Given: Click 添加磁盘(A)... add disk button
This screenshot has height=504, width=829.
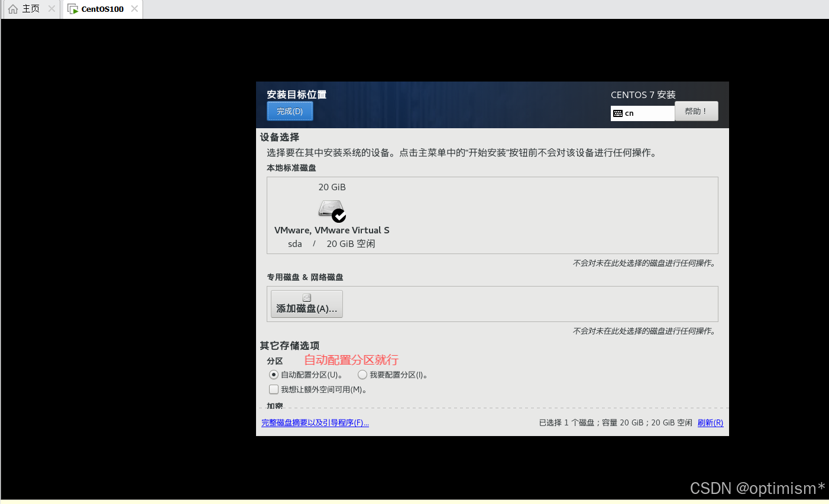Looking at the screenshot, I should (x=307, y=304).
